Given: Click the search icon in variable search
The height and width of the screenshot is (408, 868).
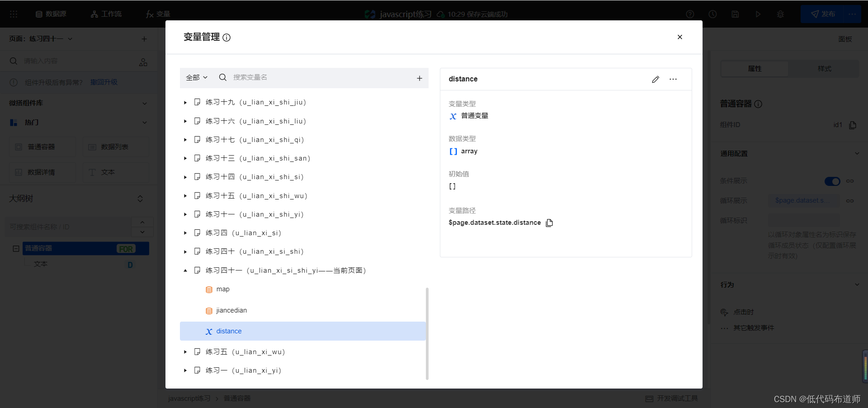Looking at the screenshot, I should coord(223,77).
